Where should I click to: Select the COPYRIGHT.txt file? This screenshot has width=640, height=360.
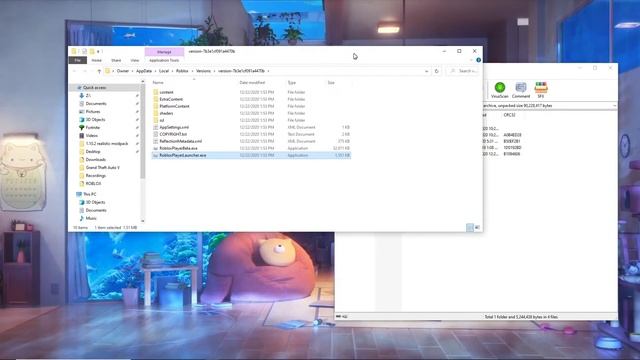[x=251, y=134]
